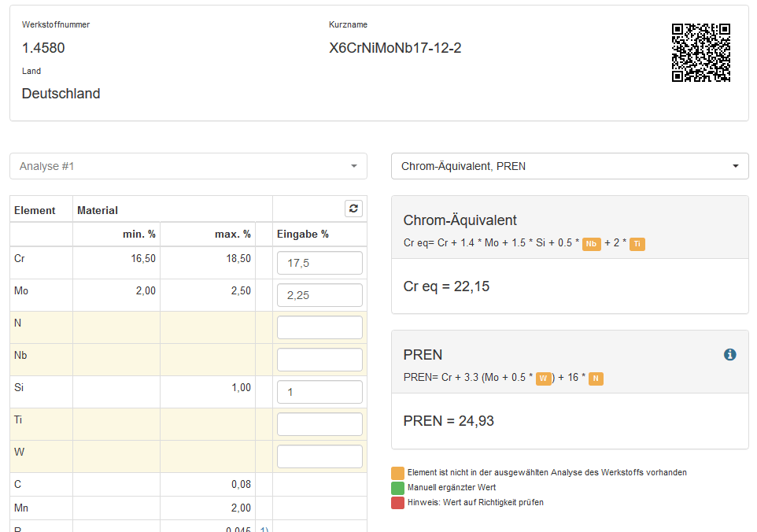Screen dimensions: 757x532
Task: Click the orange legend color swatch
Action: point(397,473)
